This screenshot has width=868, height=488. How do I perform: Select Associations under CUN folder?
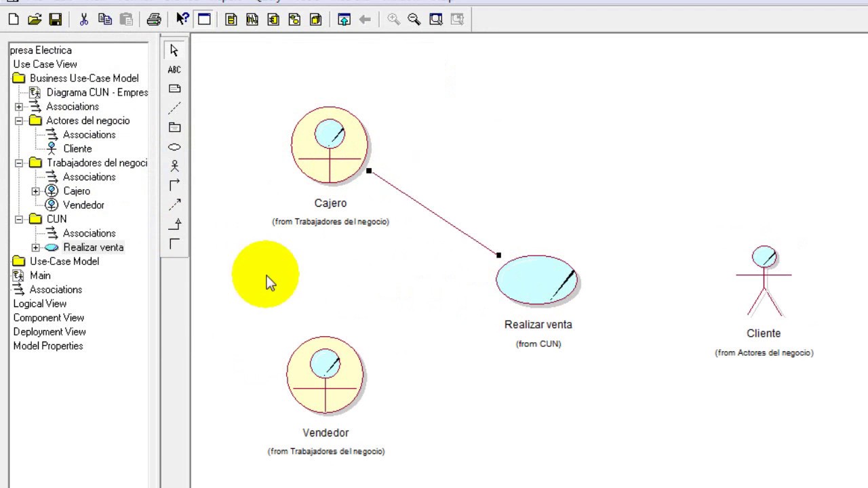pos(89,233)
